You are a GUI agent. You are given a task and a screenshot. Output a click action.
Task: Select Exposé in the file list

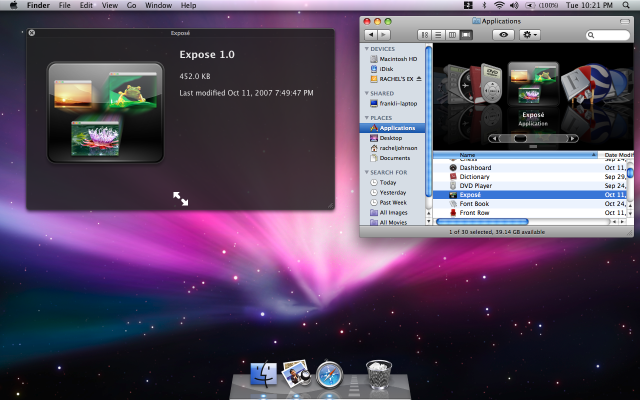pos(529,195)
